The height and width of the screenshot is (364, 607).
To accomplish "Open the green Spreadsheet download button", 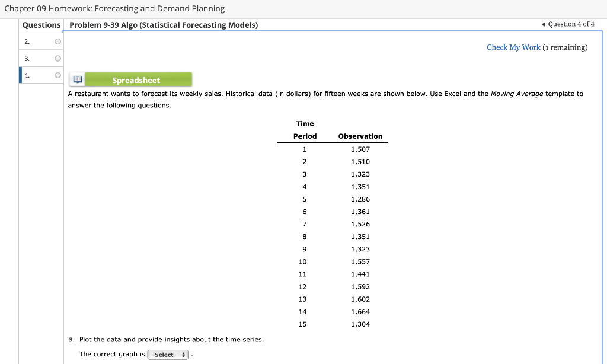I will [x=140, y=79].
